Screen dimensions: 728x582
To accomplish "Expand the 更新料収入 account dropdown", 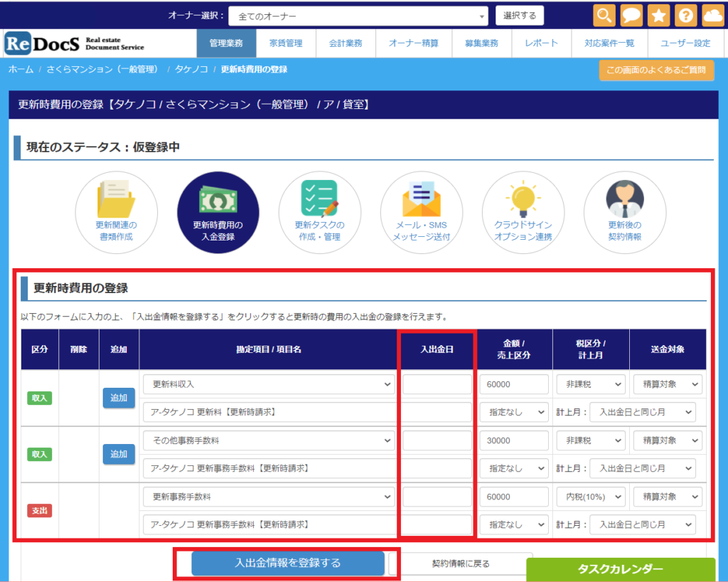I will (269, 384).
